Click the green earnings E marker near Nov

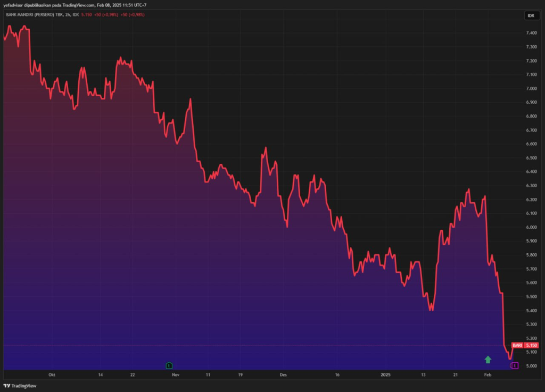pos(169,365)
